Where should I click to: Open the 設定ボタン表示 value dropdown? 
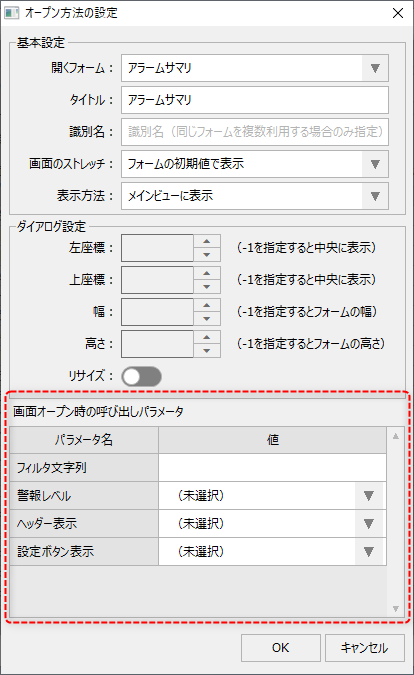[369, 552]
